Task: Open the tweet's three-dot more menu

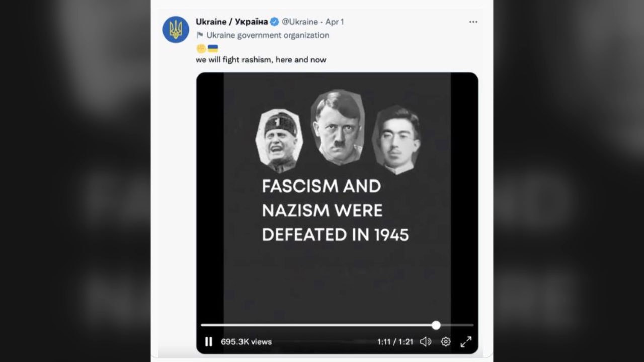Action: [473, 22]
